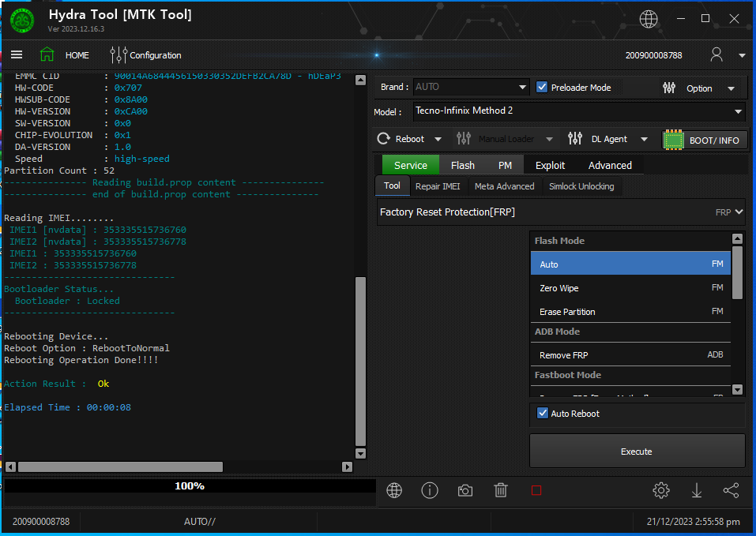Open Configuration sliders icon

point(118,55)
